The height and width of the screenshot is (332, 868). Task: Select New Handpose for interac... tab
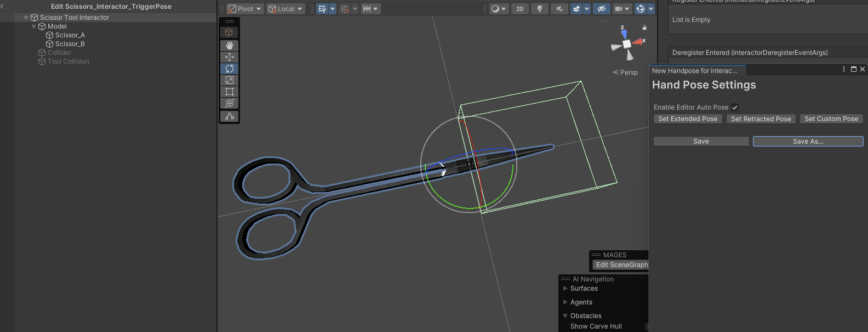point(698,71)
